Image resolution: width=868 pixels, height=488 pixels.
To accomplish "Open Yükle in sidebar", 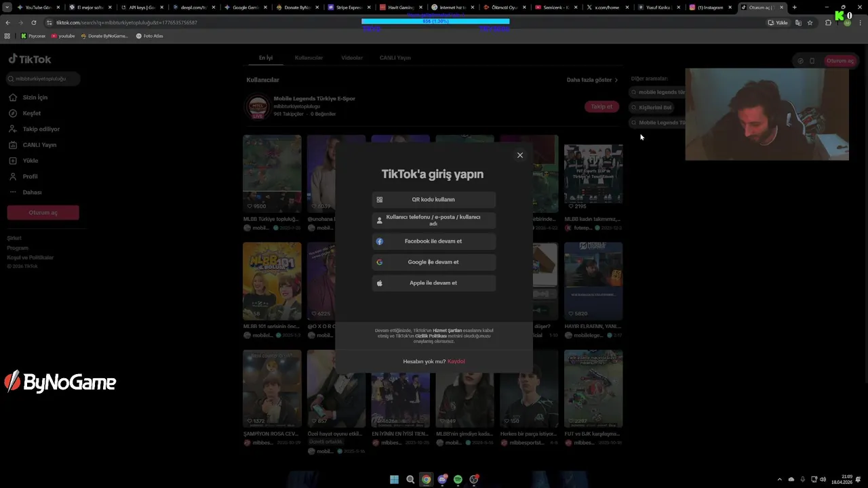I will click(30, 161).
